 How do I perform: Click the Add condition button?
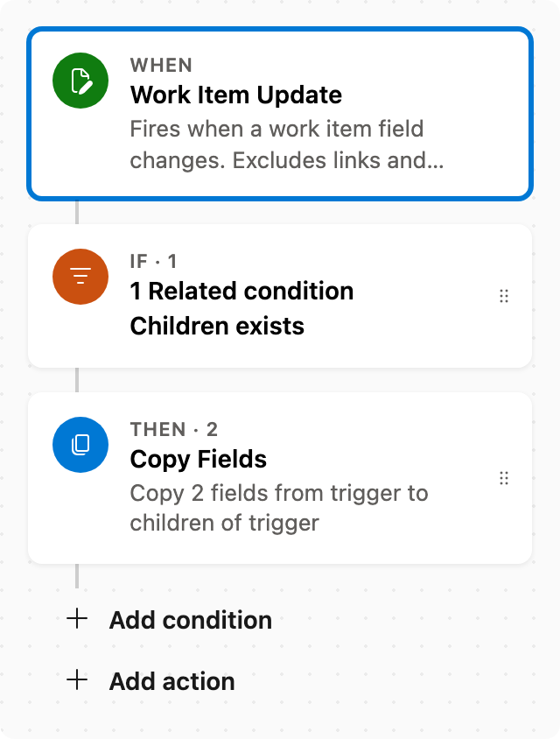point(170,619)
